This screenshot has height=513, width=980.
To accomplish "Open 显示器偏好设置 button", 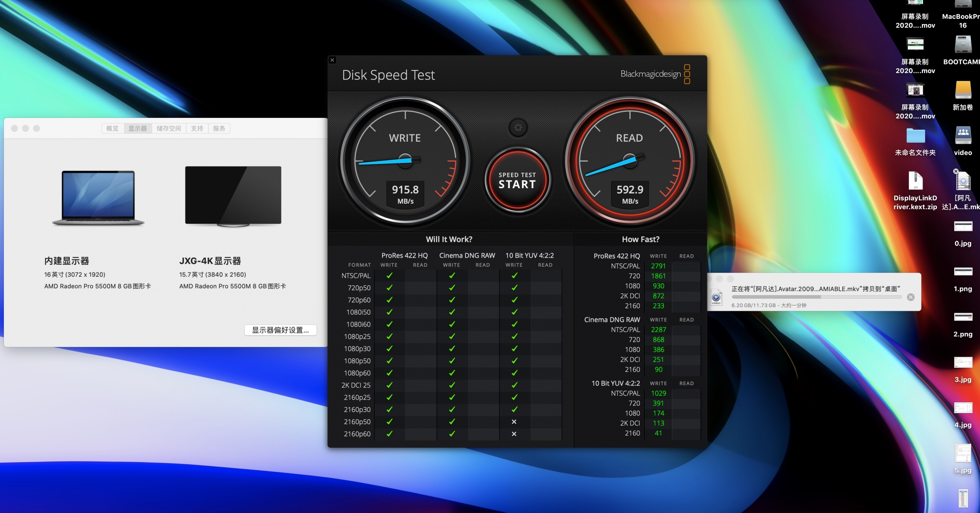I will click(x=280, y=330).
